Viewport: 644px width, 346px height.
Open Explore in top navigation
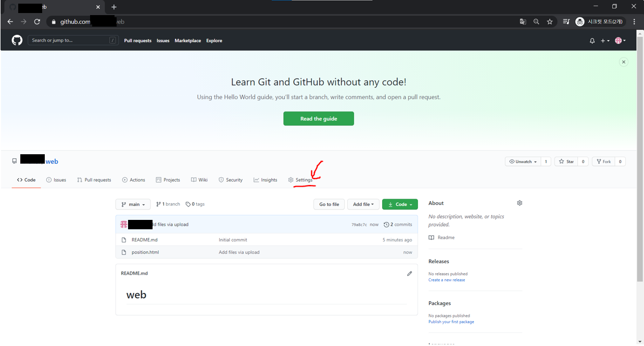214,41
